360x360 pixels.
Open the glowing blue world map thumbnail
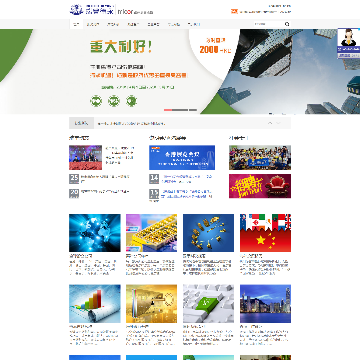tap(95, 233)
